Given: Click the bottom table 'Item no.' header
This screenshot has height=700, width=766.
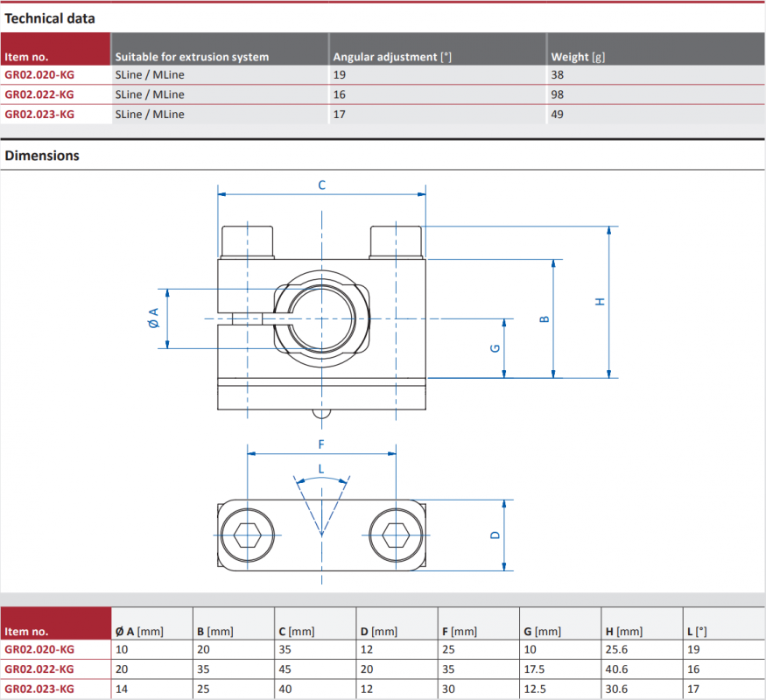Looking at the screenshot, I should (x=26, y=631).
